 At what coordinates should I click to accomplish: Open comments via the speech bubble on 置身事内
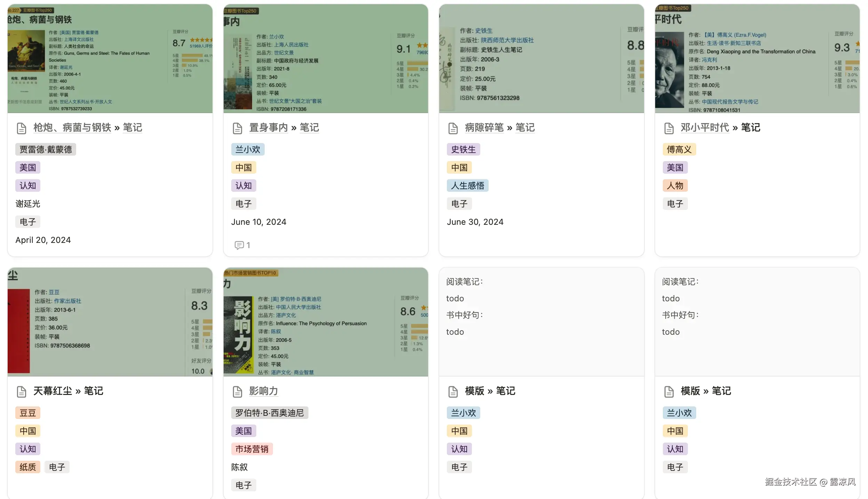[239, 245]
